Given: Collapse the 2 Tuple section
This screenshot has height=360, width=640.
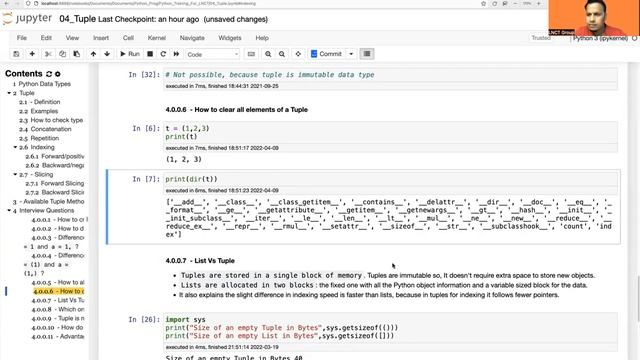Looking at the screenshot, I should [9, 93].
